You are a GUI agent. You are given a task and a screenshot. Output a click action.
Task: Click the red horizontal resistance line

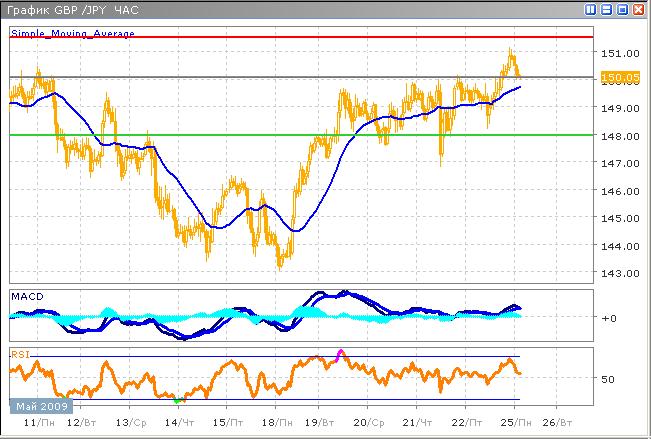(300, 37)
